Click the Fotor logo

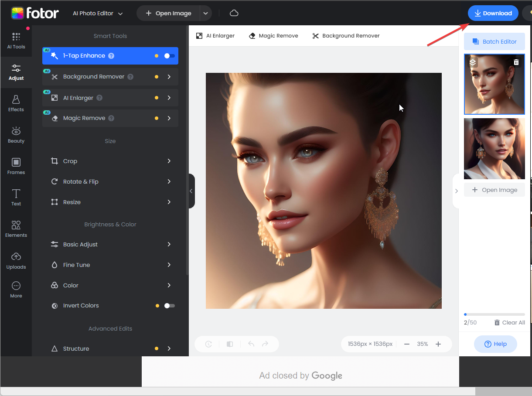click(35, 13)
